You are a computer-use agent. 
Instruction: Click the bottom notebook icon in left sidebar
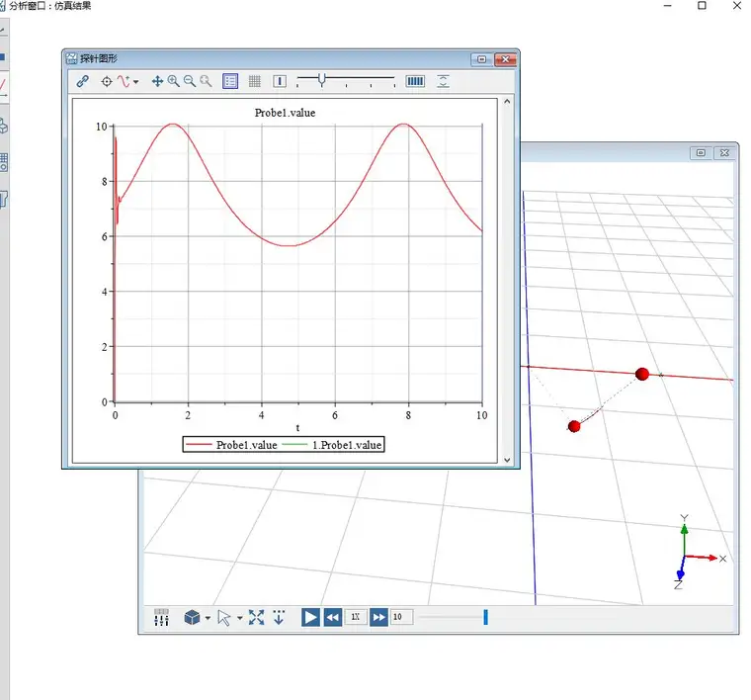point(3,199)
